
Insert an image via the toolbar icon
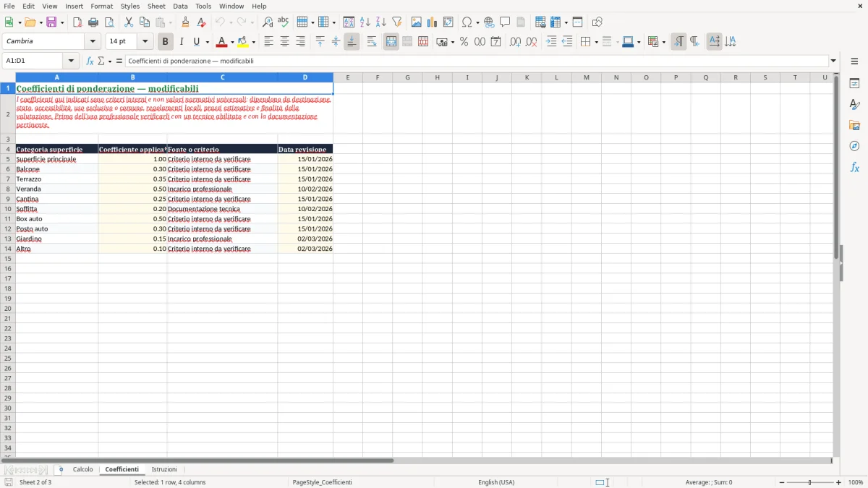tap(417, 22)
